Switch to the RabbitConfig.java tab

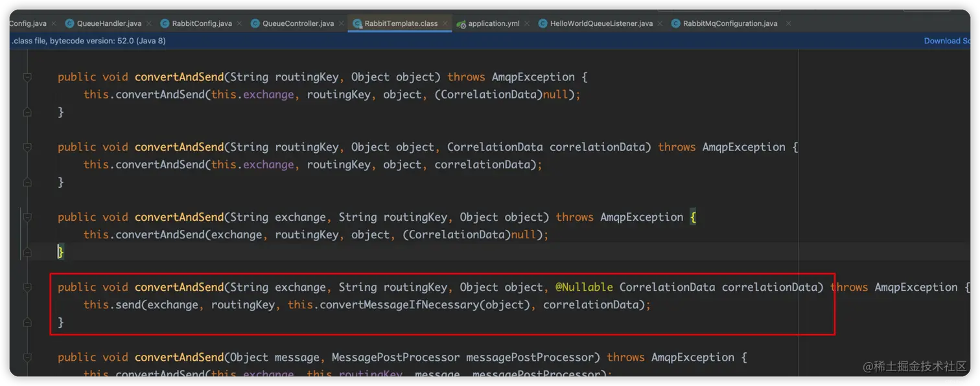coord(202,23)
